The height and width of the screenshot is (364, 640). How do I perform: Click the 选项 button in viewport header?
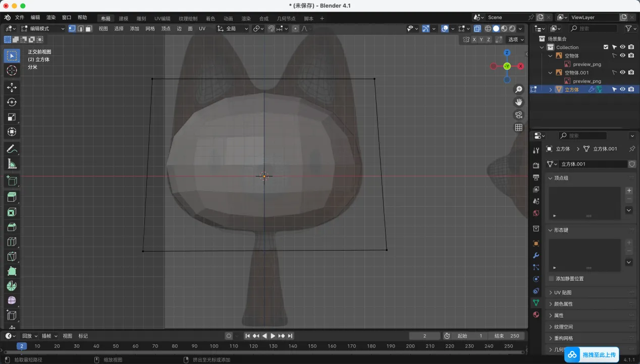pyautogui.click(x=515, y=39)
